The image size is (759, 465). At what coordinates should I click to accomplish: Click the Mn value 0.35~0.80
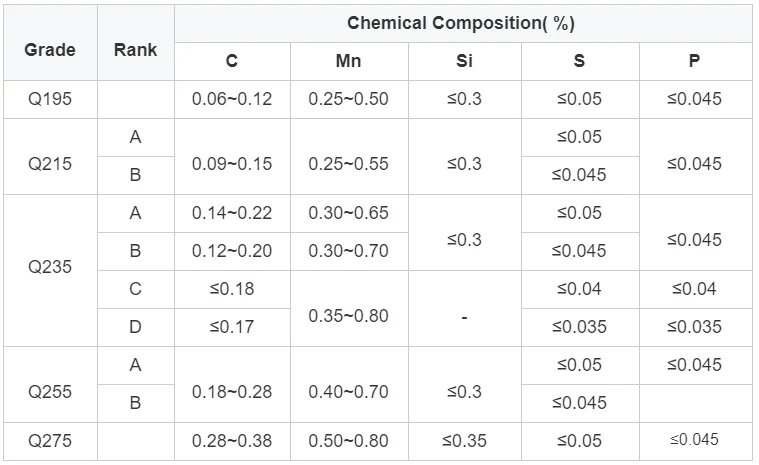(x=348, y=316)
